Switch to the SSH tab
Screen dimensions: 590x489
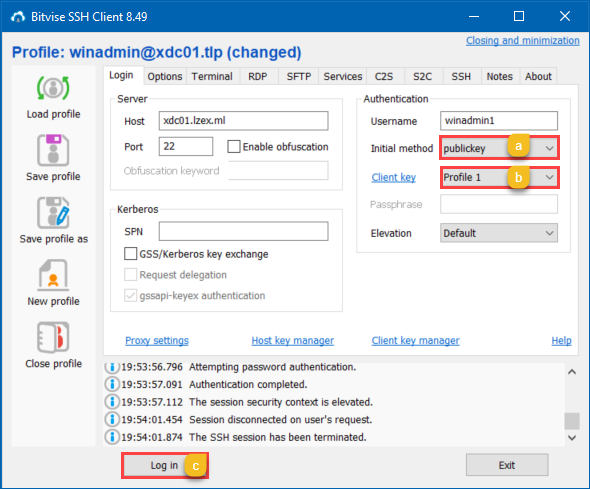tap(461, 76)
